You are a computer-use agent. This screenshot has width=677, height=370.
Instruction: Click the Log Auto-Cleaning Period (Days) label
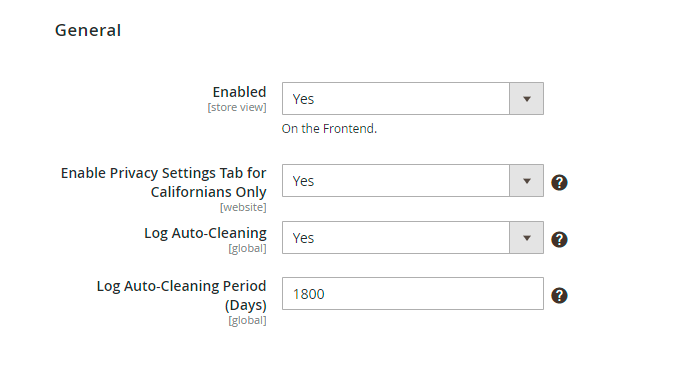coord(181,295)
